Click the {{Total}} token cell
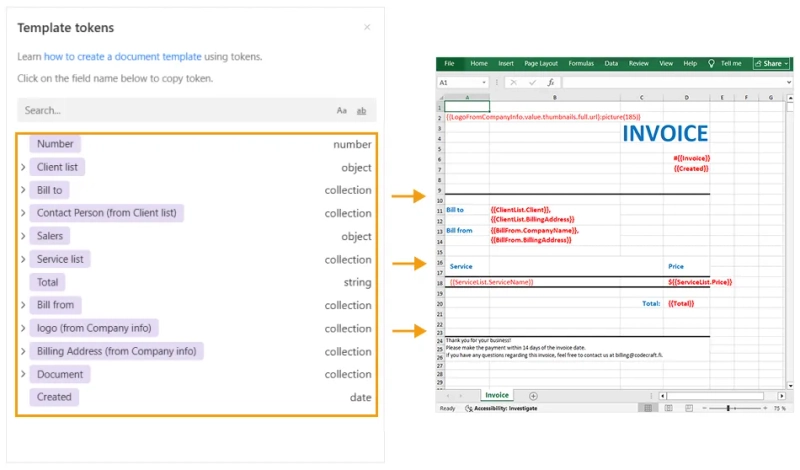This screenshot has height=470, width=800. [681, 304]
